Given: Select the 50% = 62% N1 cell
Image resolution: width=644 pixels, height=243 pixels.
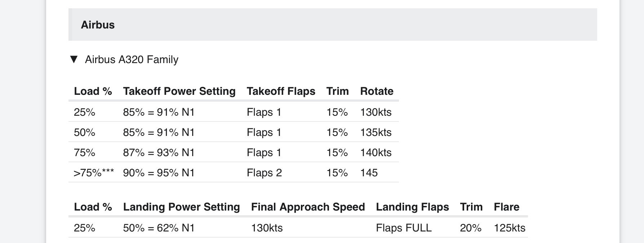Looking at the screenshot, I should coord(159,228).
